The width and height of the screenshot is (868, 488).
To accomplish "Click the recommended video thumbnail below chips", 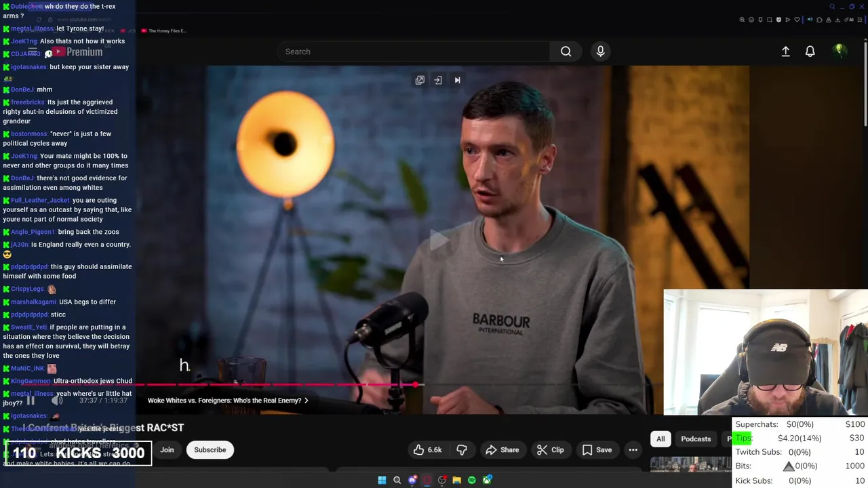I will [690, 464].
